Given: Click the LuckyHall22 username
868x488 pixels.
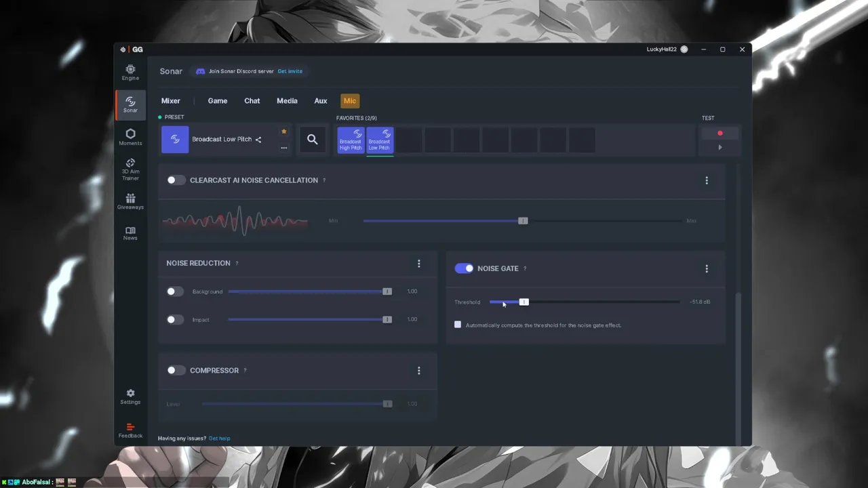Looking at the screenshot, I should coord(662,49).
